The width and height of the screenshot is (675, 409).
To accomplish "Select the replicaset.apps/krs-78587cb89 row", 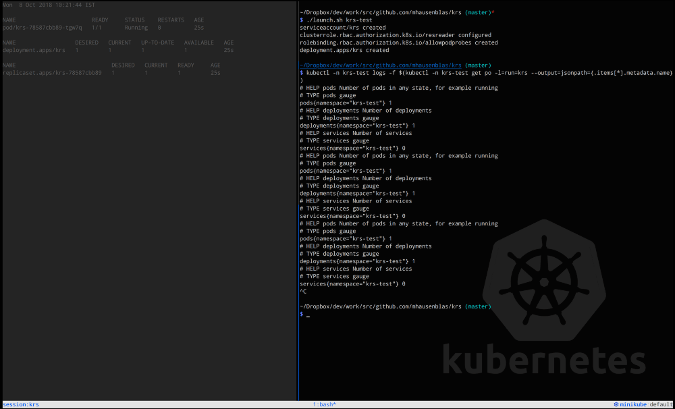I will click(51, 72).
